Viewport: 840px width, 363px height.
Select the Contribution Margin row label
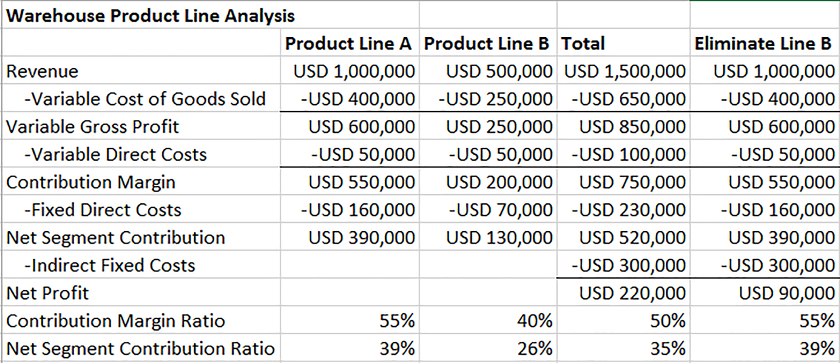(x=91, y=183)
